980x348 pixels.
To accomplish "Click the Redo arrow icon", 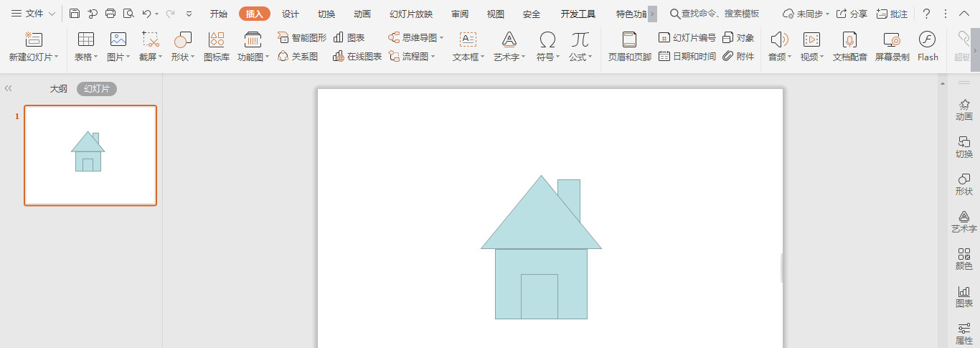I will pyautogui.click(x=170, y=14).
